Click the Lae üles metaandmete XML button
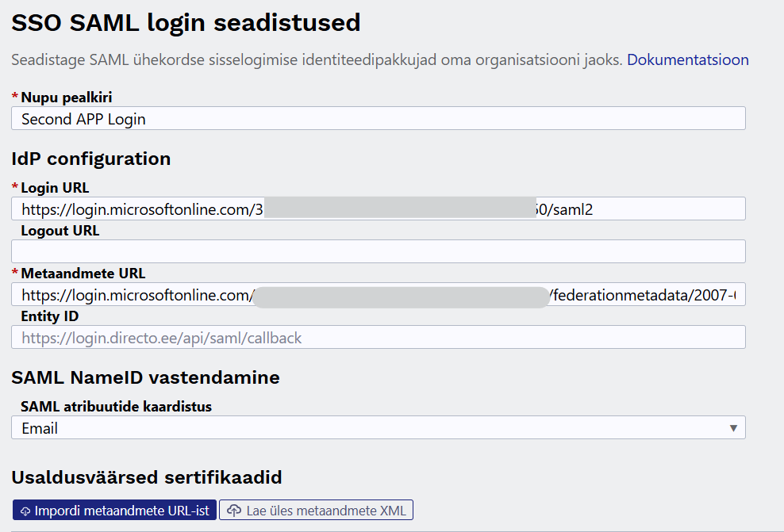This screenshot has width=784, height=532. click(x=316, y=510)
